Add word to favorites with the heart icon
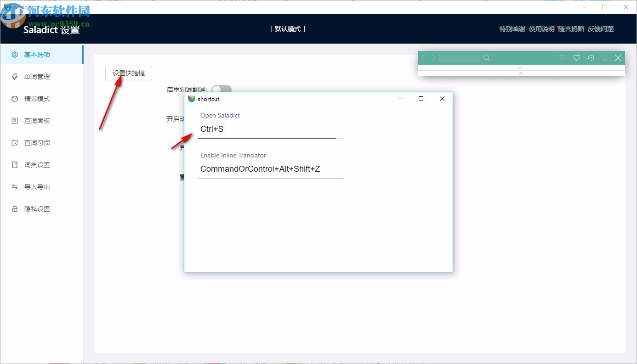 coord(576,58)
